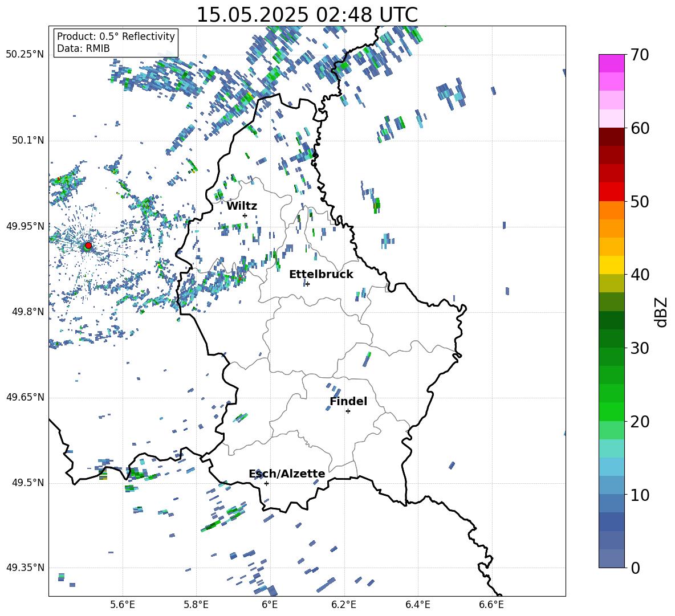Click the 20 value on colorbar

click(640, 422)
